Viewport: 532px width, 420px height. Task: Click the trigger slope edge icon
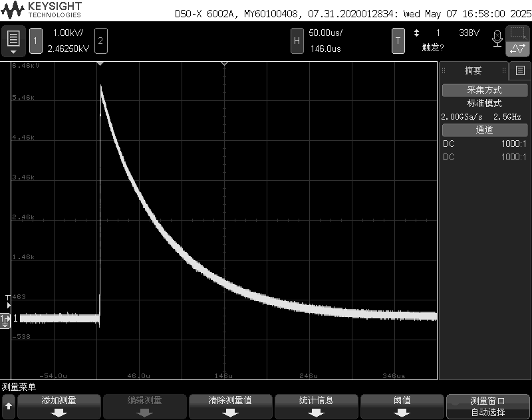pos(416,33)
